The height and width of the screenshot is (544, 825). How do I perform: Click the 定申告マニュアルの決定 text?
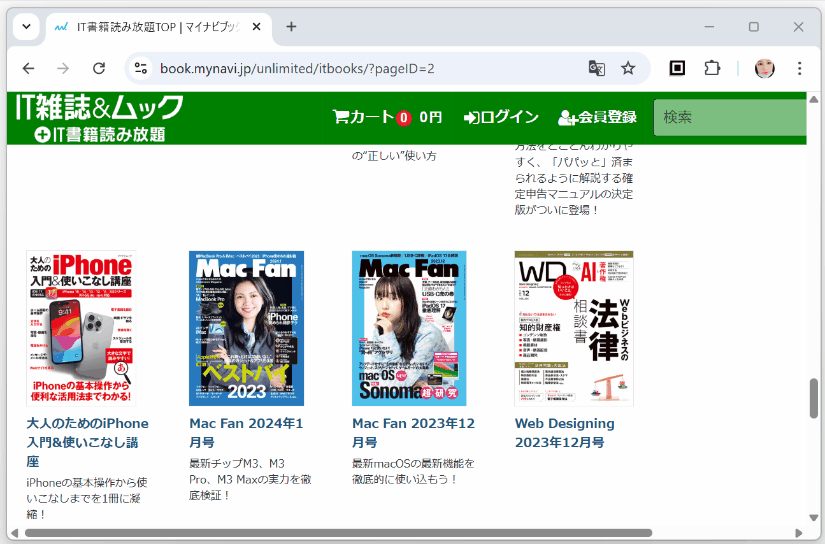(x=574, y=194)
